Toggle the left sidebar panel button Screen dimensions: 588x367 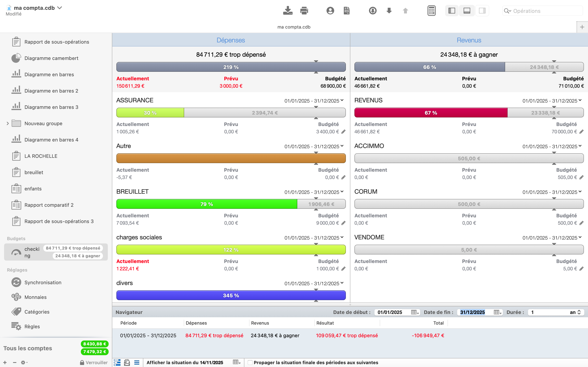452,11
